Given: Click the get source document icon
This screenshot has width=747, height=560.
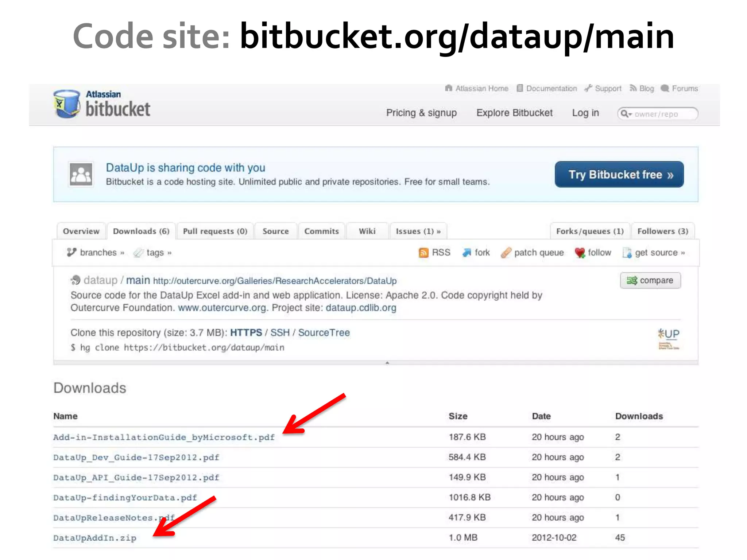Looking at the screenshot, I should click(627, 253).
